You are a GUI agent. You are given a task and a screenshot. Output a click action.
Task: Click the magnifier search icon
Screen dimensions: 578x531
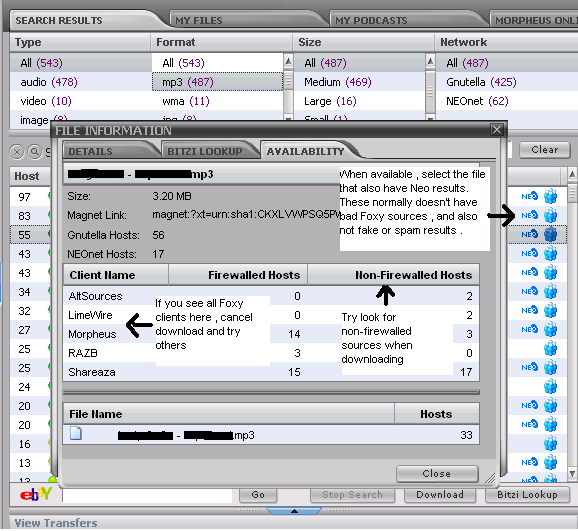coord(34,152)
